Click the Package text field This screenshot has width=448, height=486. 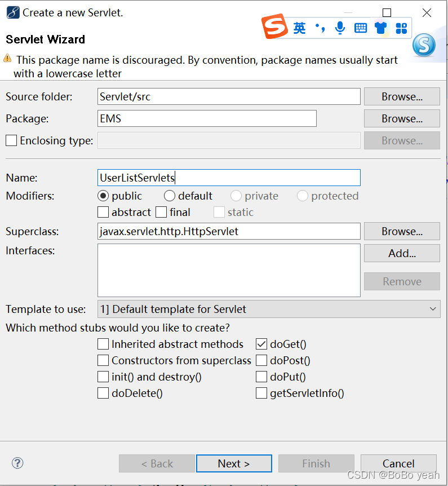pyautogui.click(x=207, y=118)
